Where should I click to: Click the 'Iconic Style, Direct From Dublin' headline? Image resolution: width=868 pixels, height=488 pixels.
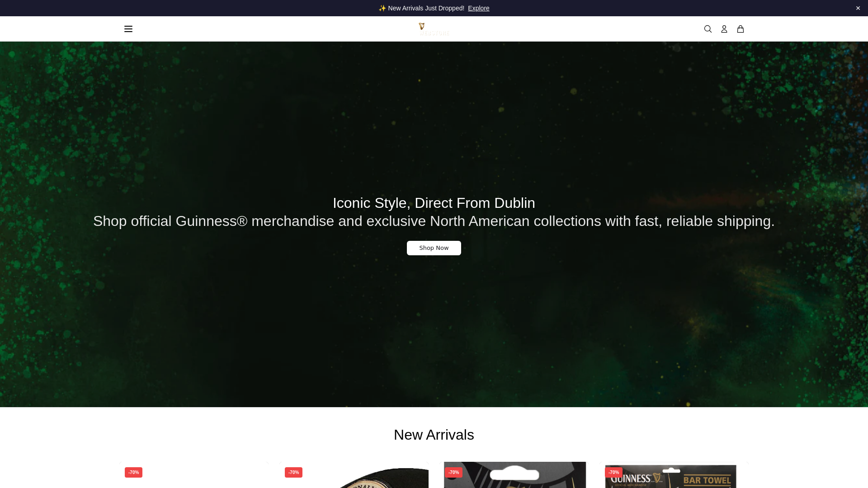434,203
